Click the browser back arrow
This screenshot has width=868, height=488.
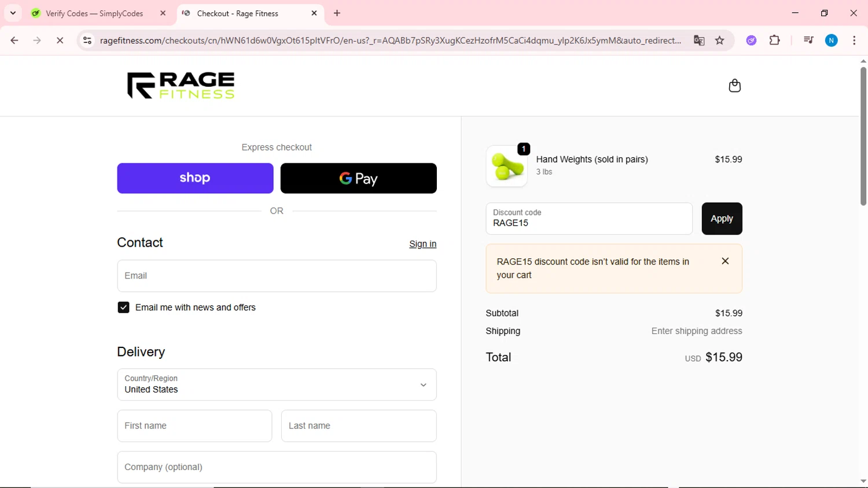tap(14, 41)
